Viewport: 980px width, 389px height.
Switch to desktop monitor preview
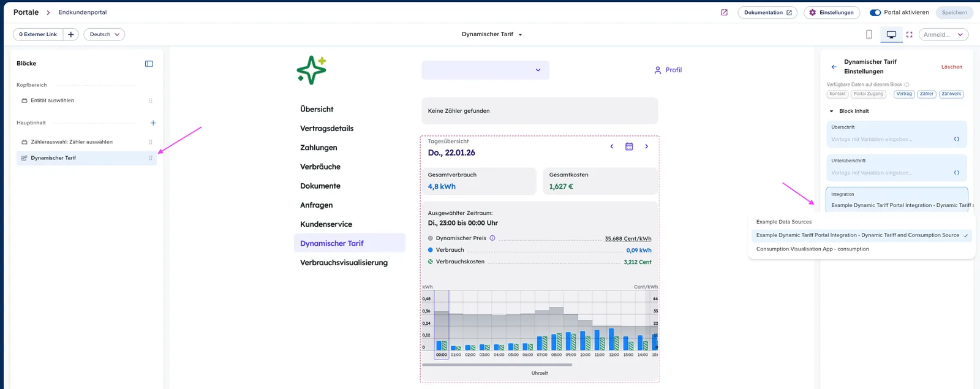(891, 34)
